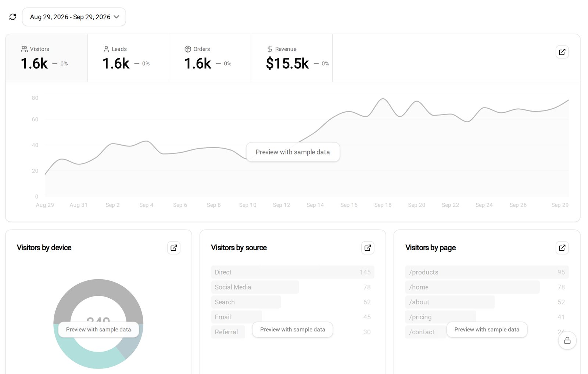Screen dimensions: 588x374
Task: Click the /products page row
Action: pos(487,272)
